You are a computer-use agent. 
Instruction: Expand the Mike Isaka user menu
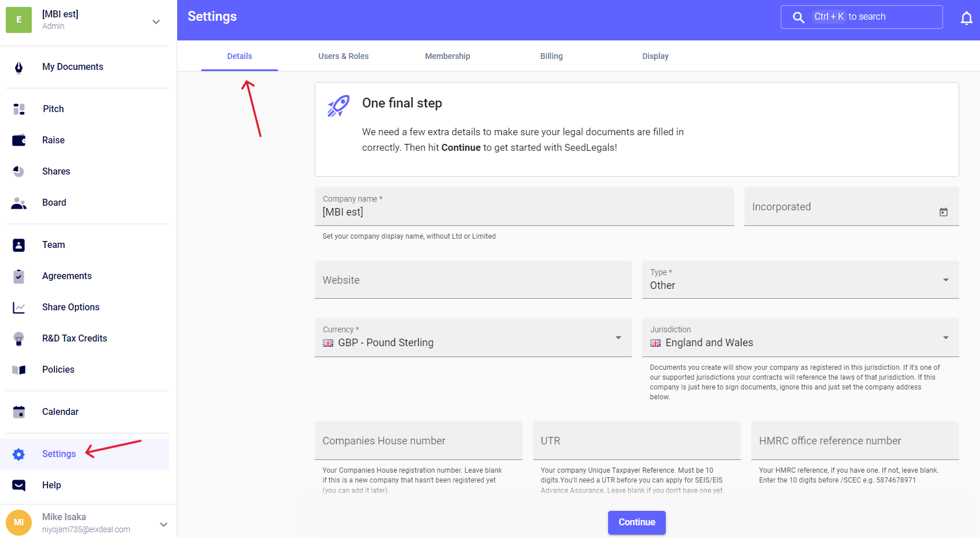pos(163,524)
